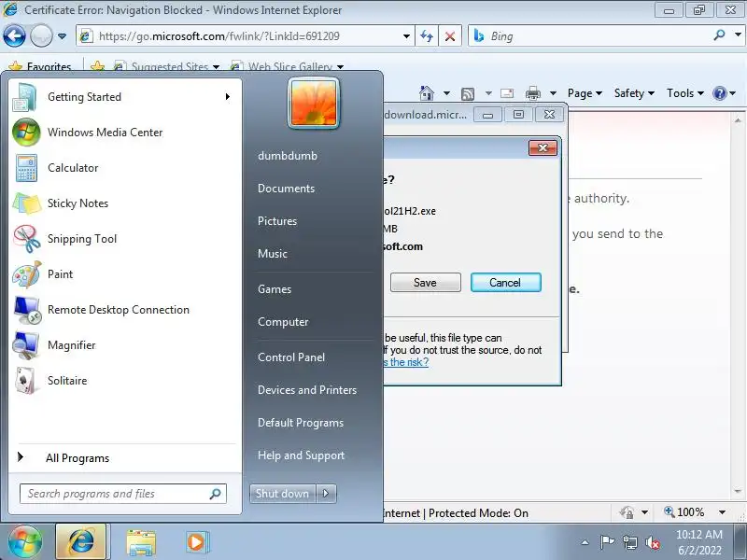Click the Internet Explorer Back arrow
The image size is (747, 560).
(x=14, y=35)
